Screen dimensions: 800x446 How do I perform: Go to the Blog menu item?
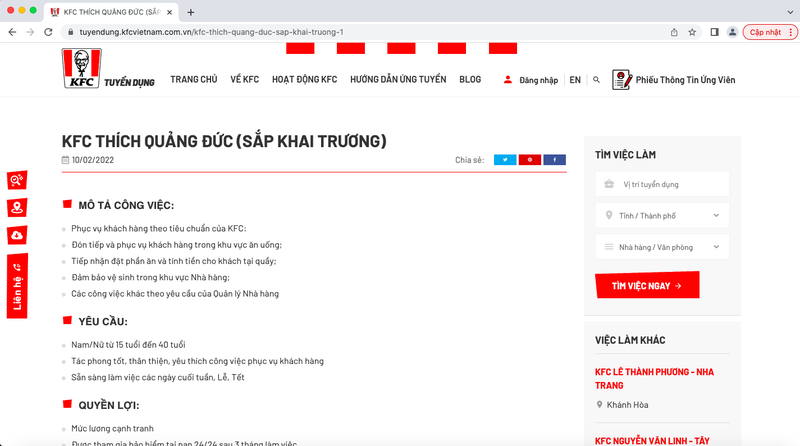click(x=470, y=80)
